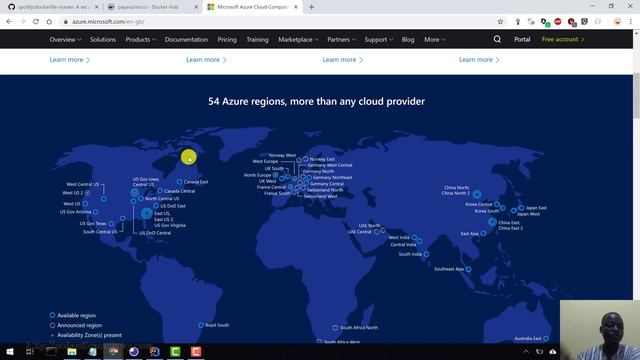Select the West US region marker
Image resolution: width=640 pixels, height=360 pixels.
(85, 203)
